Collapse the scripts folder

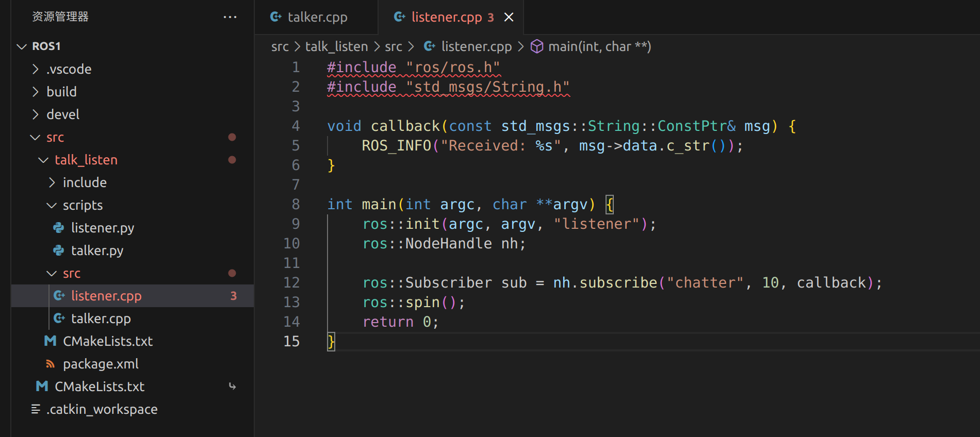[x=52, y=205]
